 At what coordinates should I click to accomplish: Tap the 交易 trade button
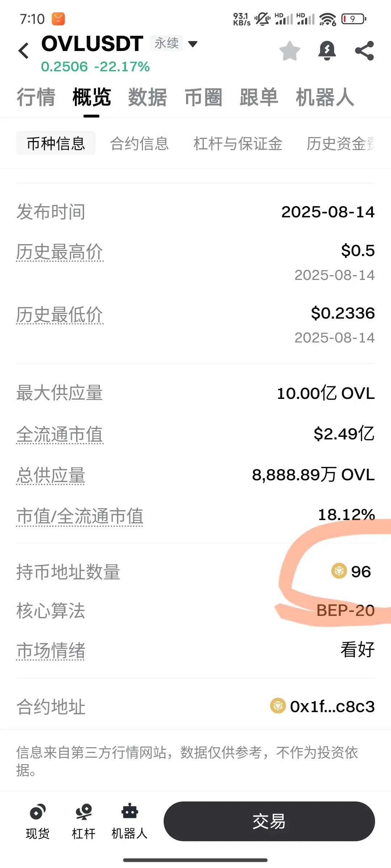tap(269, 821)
